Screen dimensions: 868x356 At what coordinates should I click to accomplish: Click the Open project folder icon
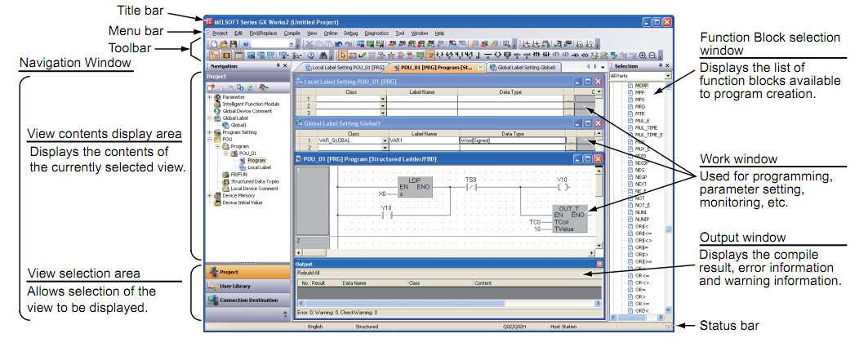[x=224, y=44]
